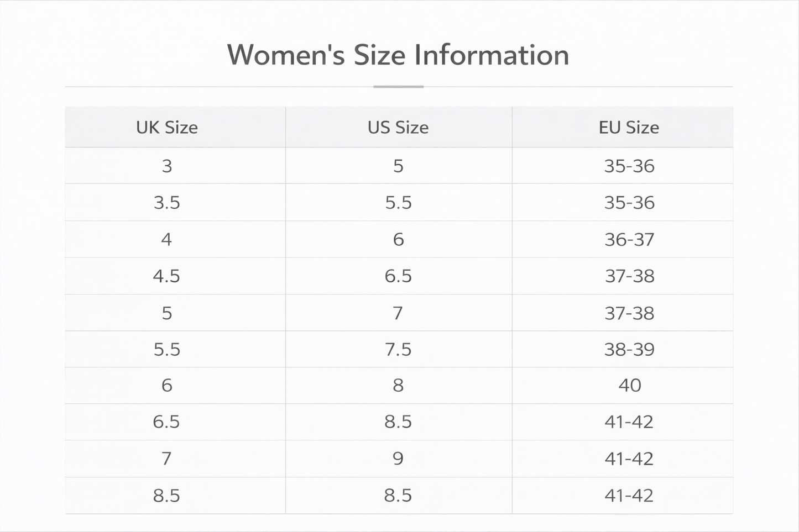The image size is (799, 532).
Task: Click UK size 3.5 cell
Action: 167,203
